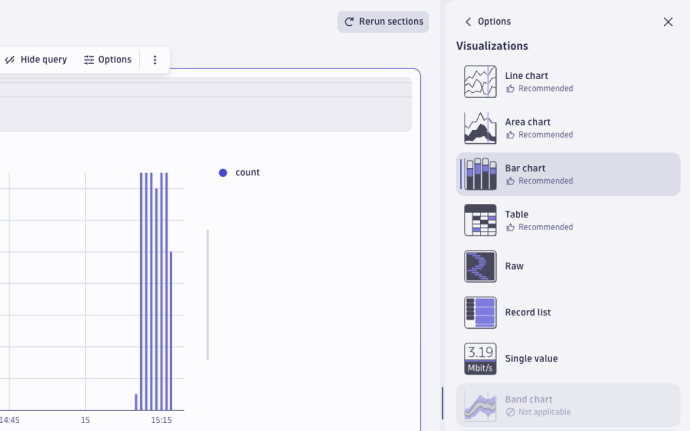Screen dimensions: 690x431
Task: Select the Single value visualization icon
Action: coord(480,358)
